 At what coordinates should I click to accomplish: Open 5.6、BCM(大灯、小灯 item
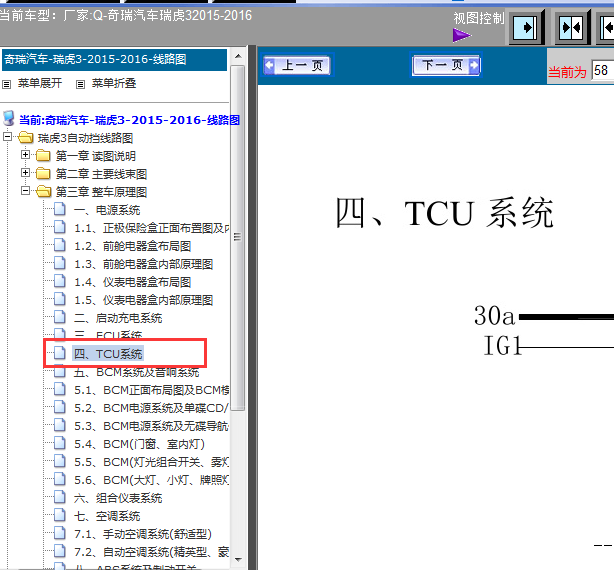[152, 480]
